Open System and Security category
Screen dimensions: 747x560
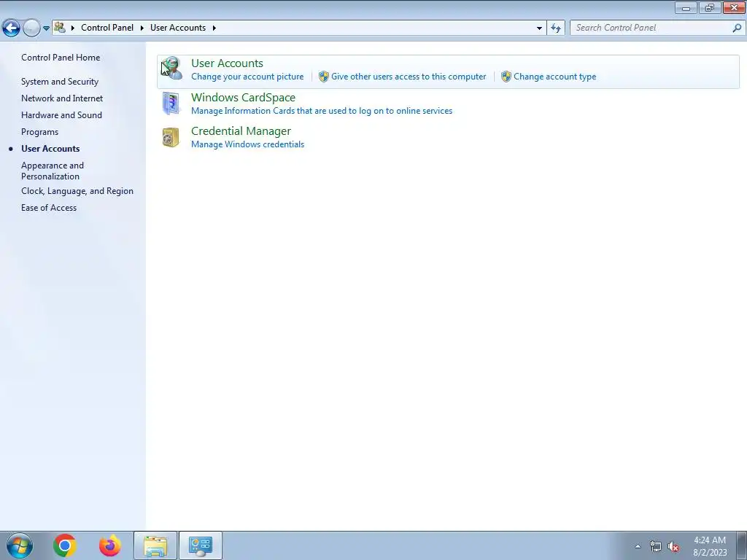click(x=60, y=82)
